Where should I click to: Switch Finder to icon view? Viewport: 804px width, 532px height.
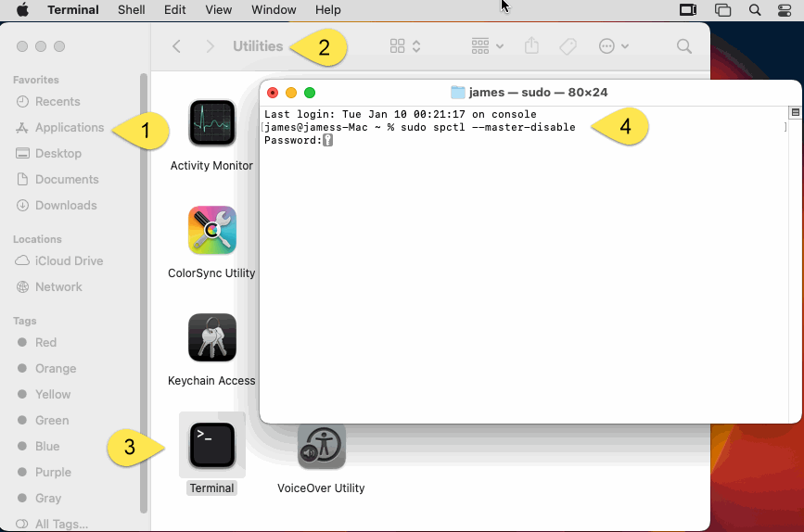tap(398, 46)
